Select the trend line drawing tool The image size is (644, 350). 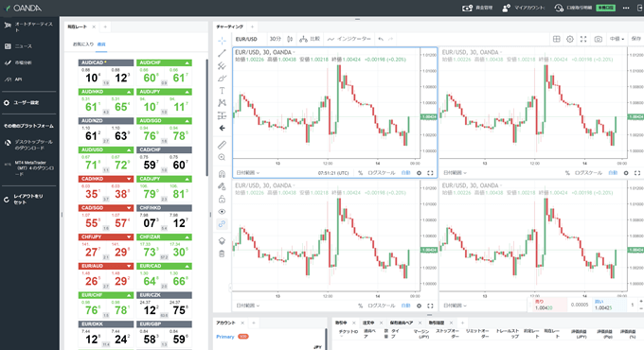point(222,53)
